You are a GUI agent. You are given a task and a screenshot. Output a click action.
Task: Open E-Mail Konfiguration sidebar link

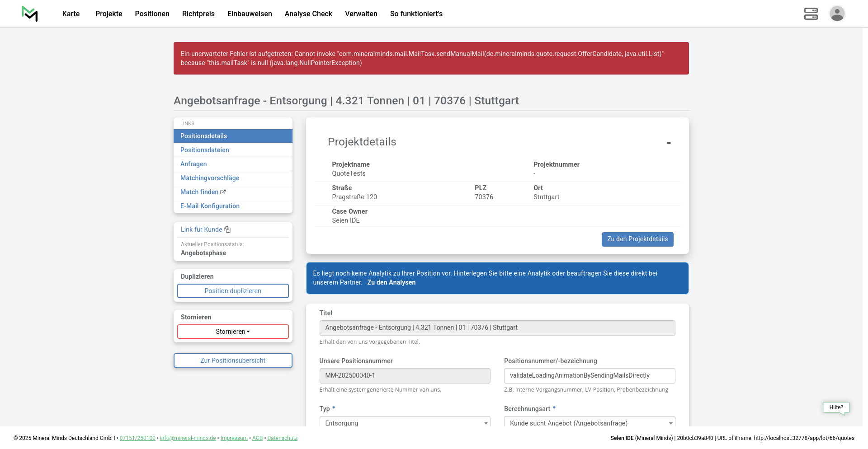[210, 206]
